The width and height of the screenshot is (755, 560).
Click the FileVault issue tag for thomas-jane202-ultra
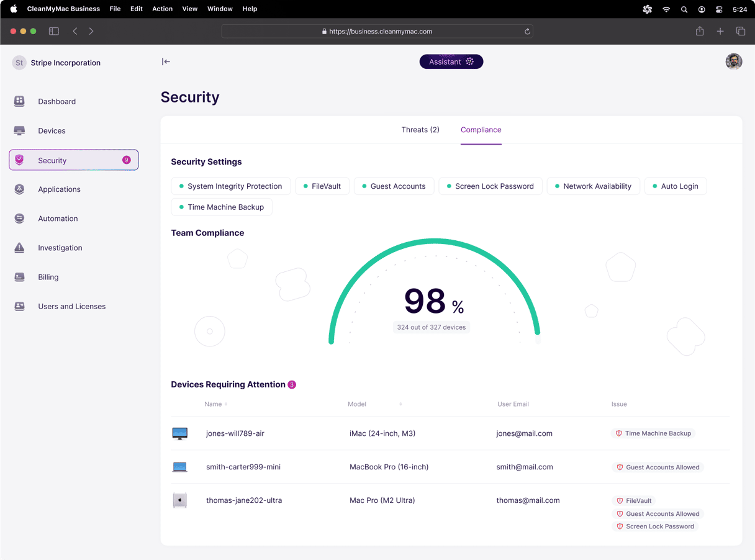pos(634,500)
